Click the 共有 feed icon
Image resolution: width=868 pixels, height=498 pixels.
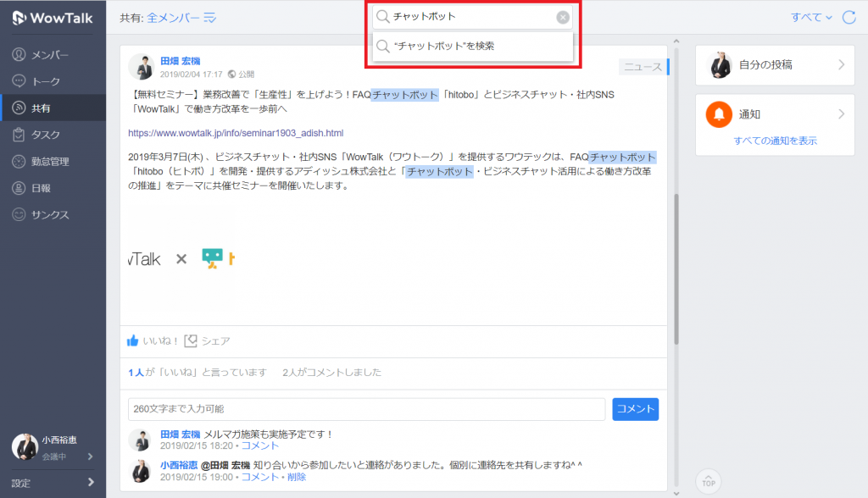coord(19,108)
